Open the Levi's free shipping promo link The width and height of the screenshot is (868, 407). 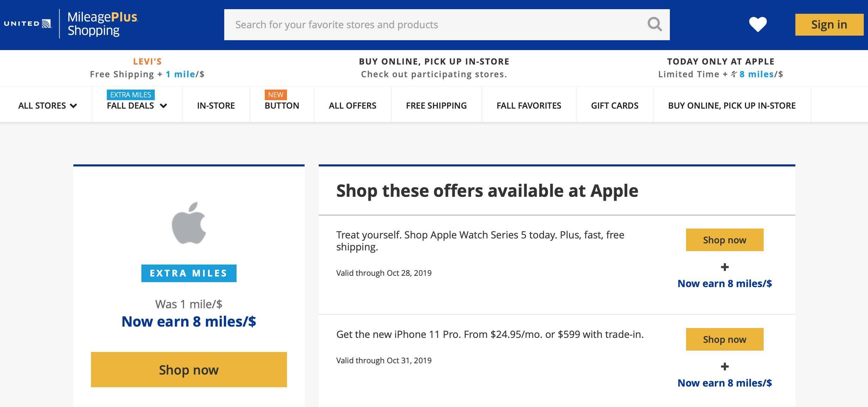[x=147, y=68]
